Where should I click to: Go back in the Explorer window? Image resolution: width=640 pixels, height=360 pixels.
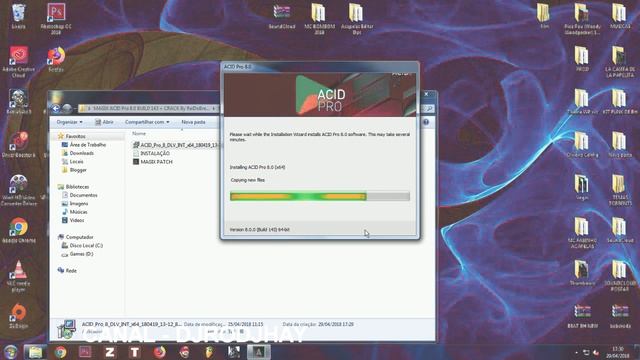[56, 109]
